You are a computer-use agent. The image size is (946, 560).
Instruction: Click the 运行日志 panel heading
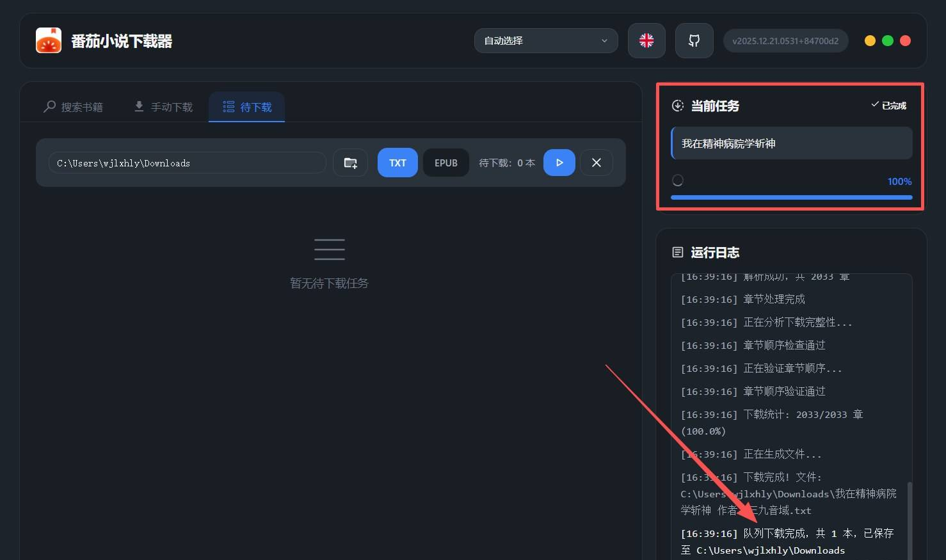click(715, 252)
